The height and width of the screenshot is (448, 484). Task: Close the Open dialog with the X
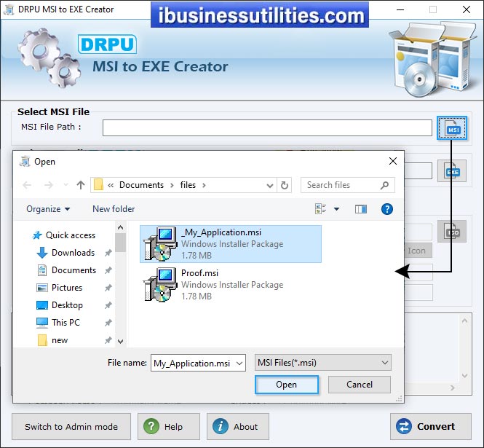[x=392, y=161]
